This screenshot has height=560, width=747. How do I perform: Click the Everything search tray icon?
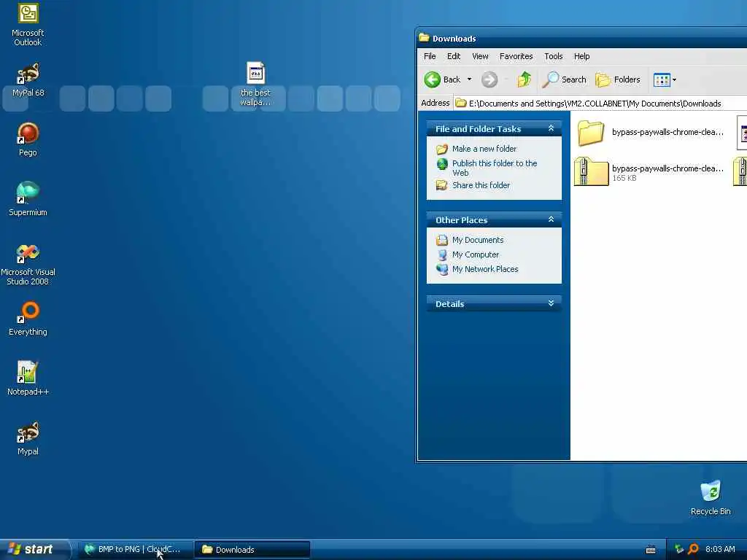point(693,549)
